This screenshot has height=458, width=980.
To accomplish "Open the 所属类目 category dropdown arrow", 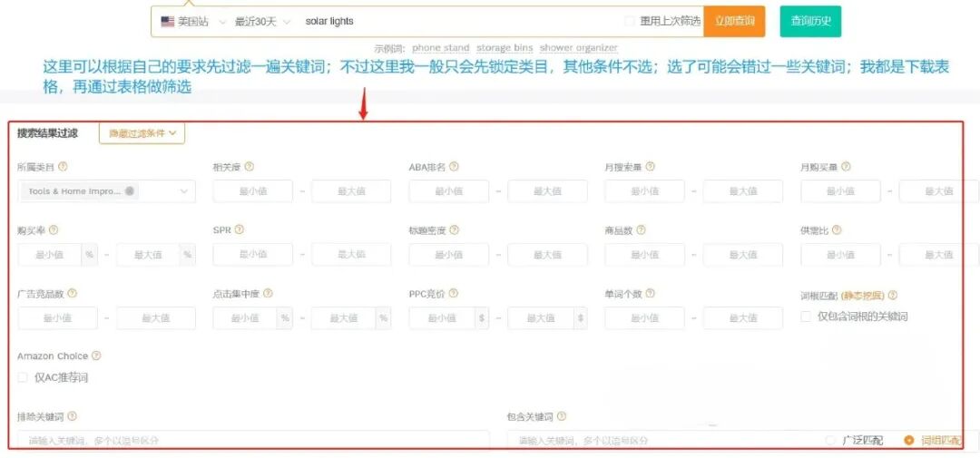I will (183, 191).
